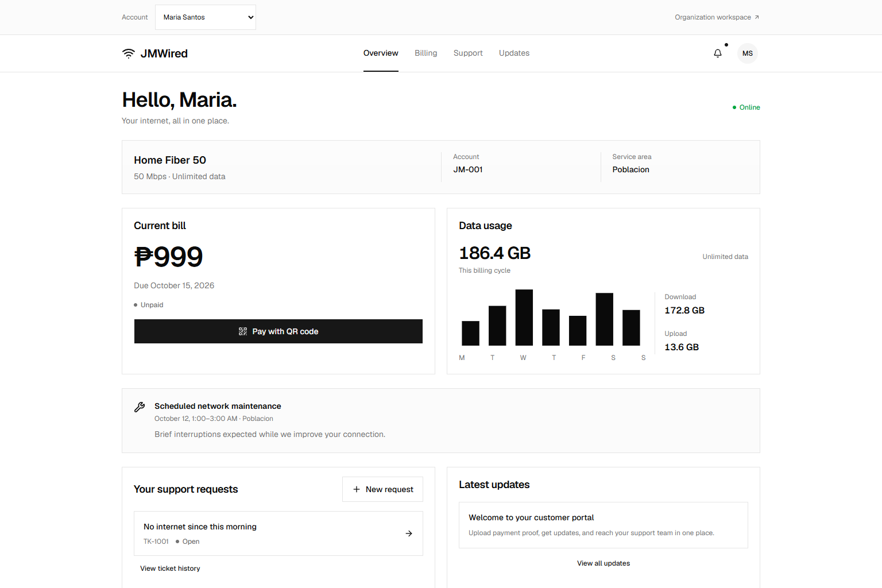View ticket history
The image size is (882, 588).
point(170,568)
